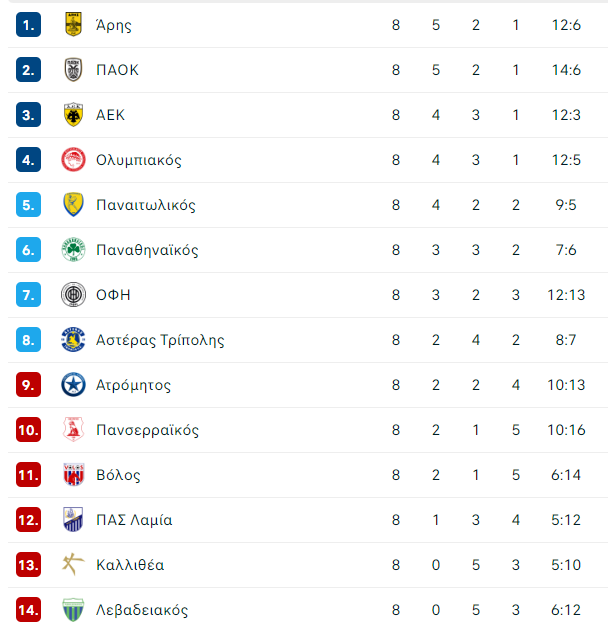
Task: Click the rank 1 position badge
Action: coord(28,25)
